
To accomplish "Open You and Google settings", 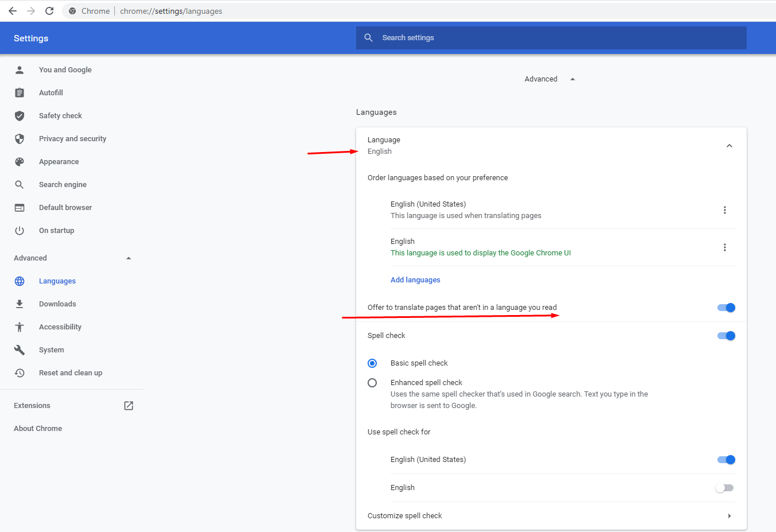I will click(65, 70).
